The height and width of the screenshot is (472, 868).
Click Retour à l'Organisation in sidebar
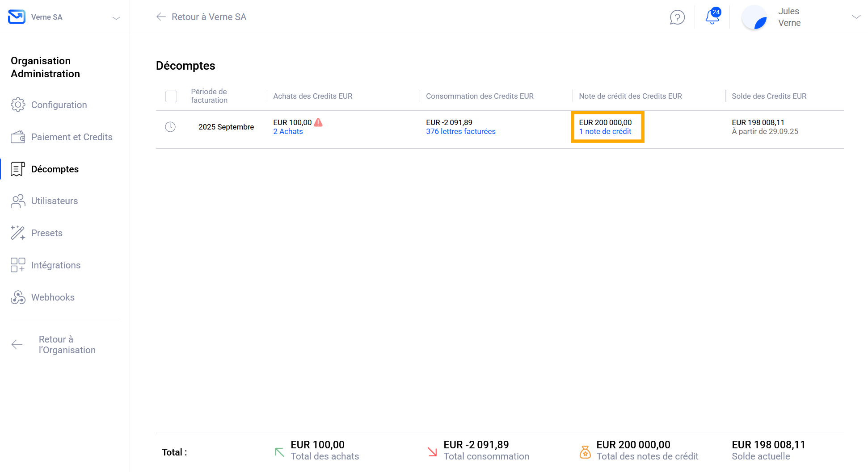67,345
